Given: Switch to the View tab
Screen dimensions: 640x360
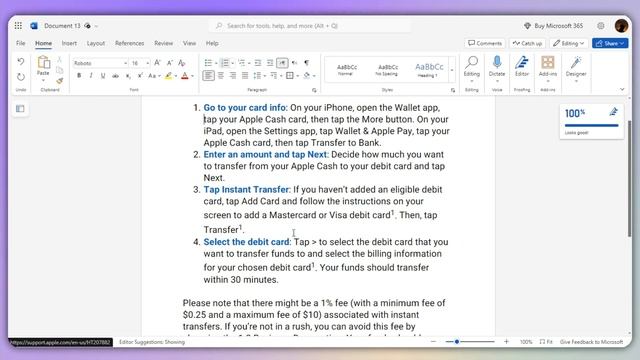Looking at the screenshot, I should tap(189, 43).
